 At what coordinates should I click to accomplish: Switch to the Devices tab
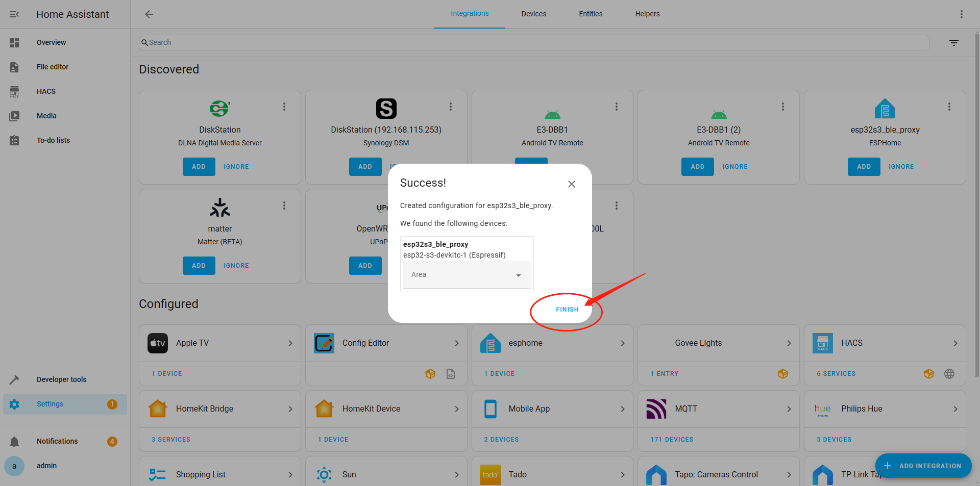tap(533, 14)
